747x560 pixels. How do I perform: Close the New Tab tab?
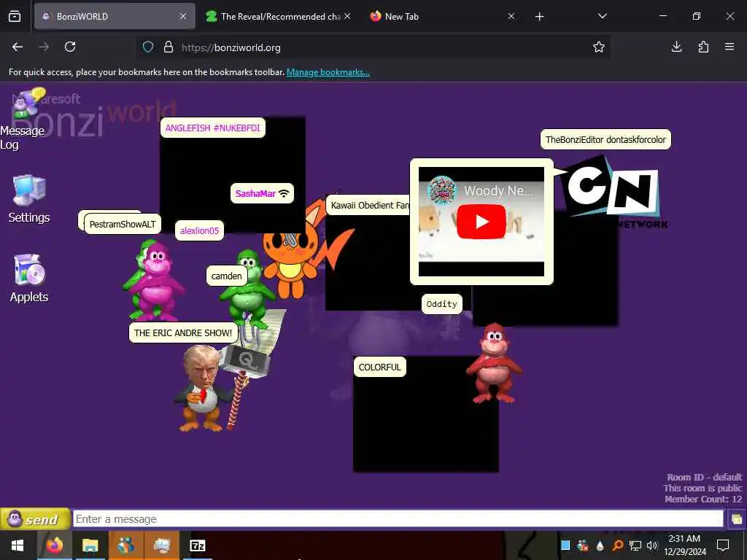tap(511, 16)
